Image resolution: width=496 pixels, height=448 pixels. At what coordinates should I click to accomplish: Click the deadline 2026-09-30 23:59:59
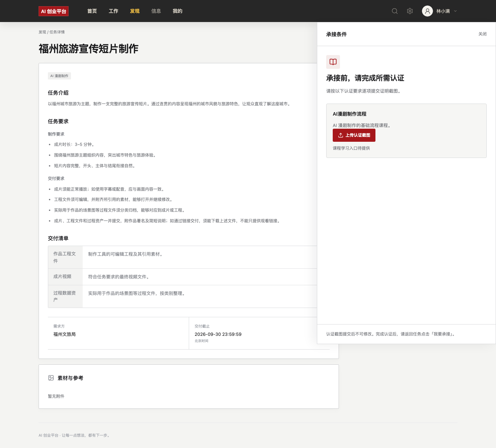218,334
